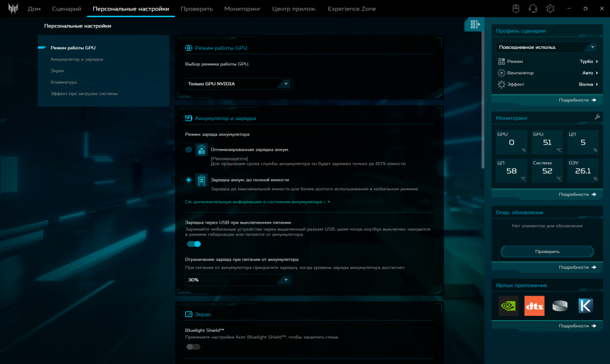
Task: Open the settings gear icon in title bar
Action: pyautogui.click(x=550, y=9)
